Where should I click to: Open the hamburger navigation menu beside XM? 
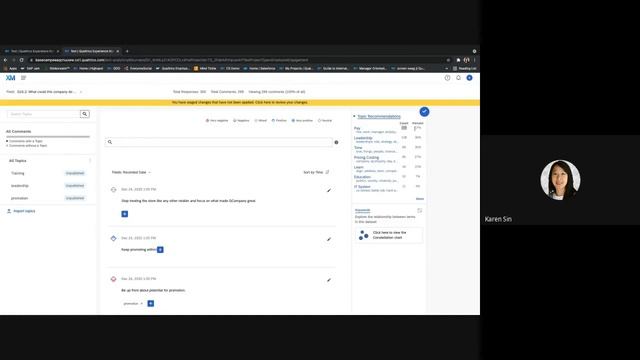[23, 78]
